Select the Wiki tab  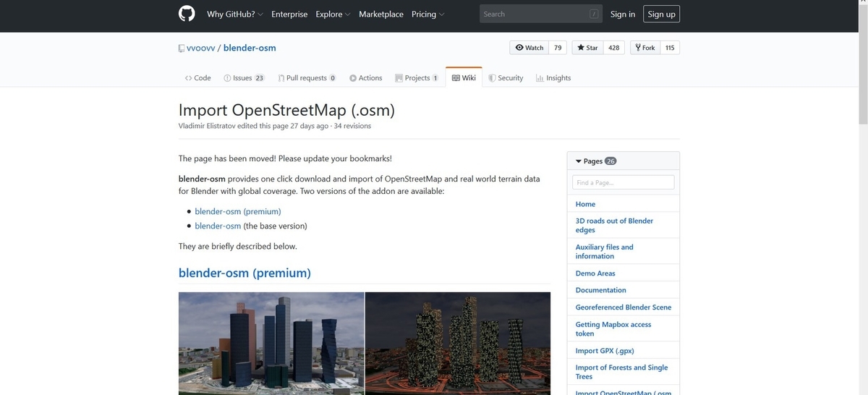click(464, 77)
